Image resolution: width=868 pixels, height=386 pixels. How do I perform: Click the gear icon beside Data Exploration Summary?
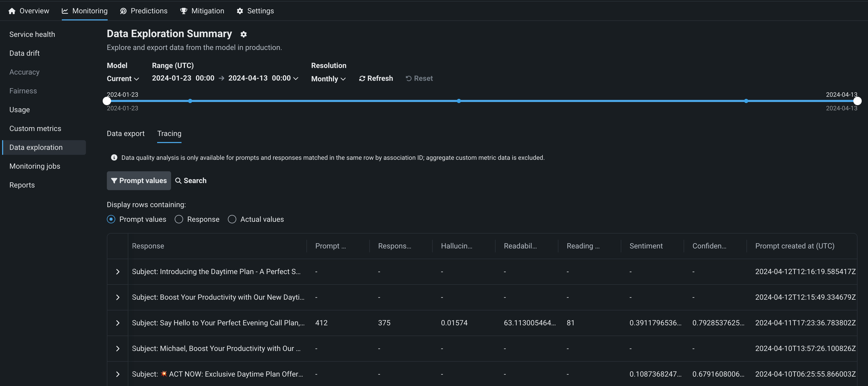[244, 34]
